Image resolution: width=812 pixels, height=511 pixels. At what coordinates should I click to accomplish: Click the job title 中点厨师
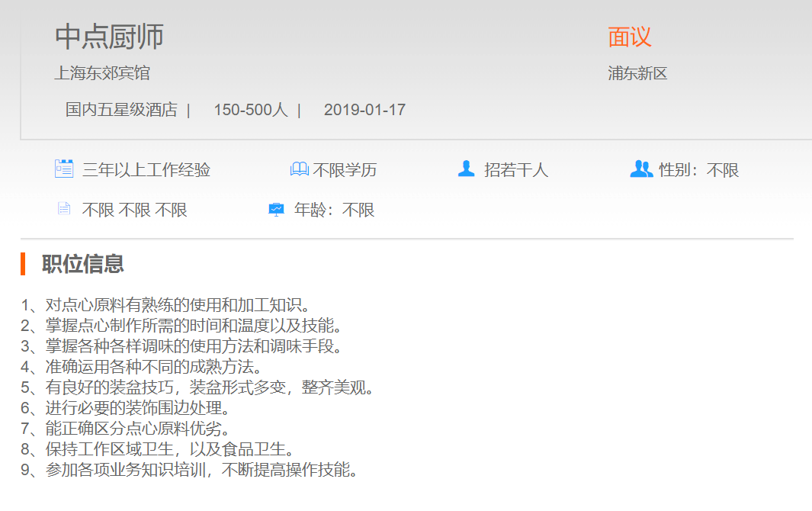tap(109, 37)
